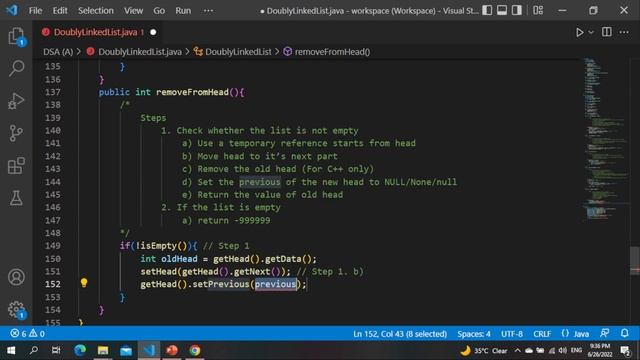Open the Explorer view in activity bar
The width and height of the screenshot is (640, 360).
point(16,36)
